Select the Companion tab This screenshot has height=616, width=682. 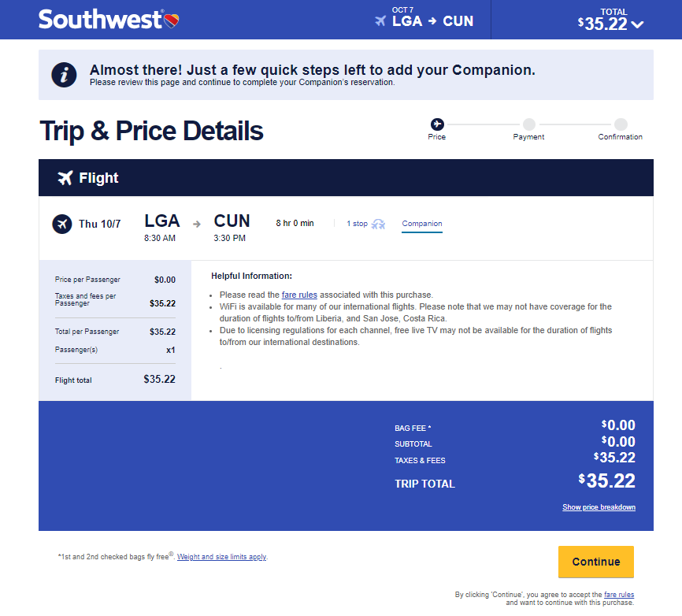coord(421,224)
